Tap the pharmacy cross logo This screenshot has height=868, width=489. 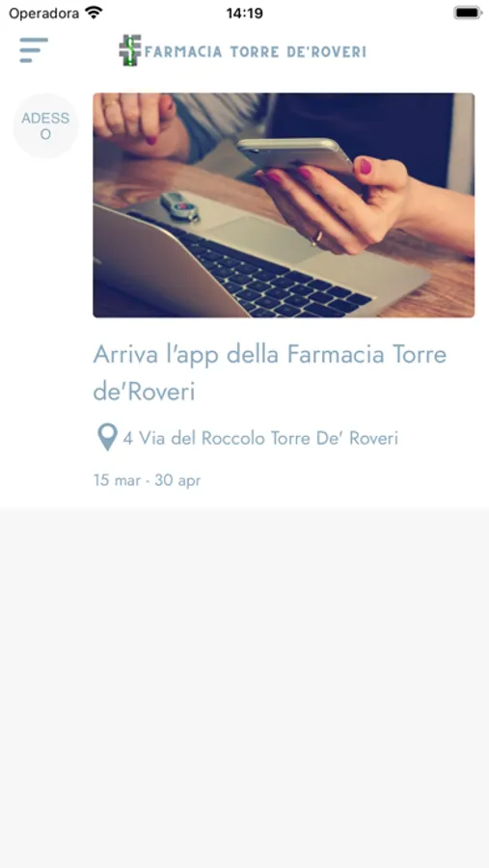point(130,50)
